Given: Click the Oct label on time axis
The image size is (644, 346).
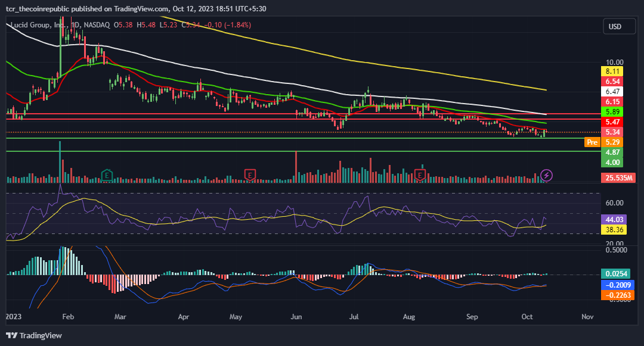Looking at the screenshot, I should coord(527,316).
